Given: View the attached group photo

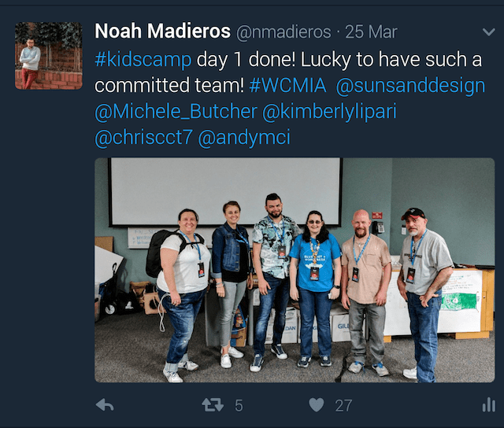Looking at the screenshot, I should point(295,270).
